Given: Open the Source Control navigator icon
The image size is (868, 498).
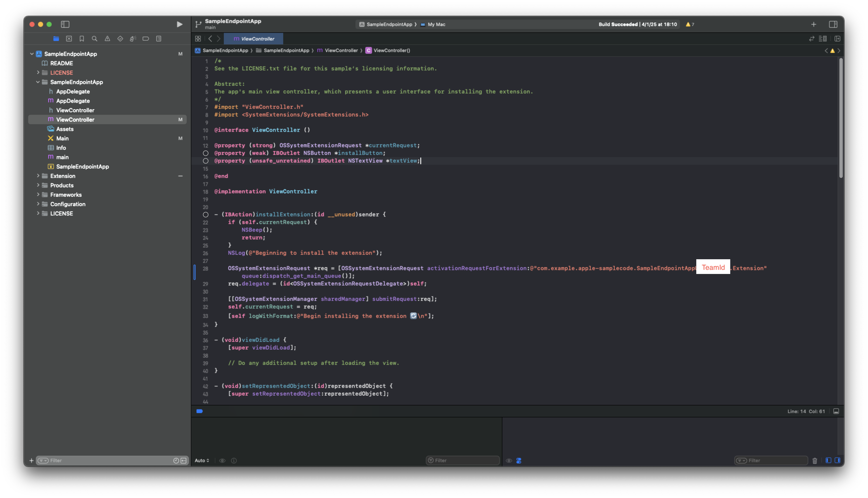Looking at the screenshot, I should [x=69, y=39].
